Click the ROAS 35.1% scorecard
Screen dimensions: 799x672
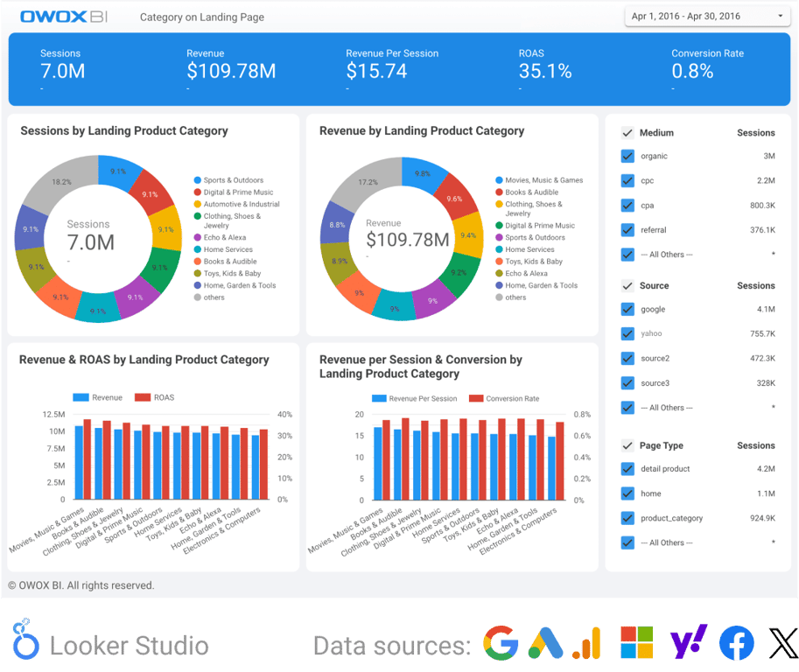tap(545, 70)
